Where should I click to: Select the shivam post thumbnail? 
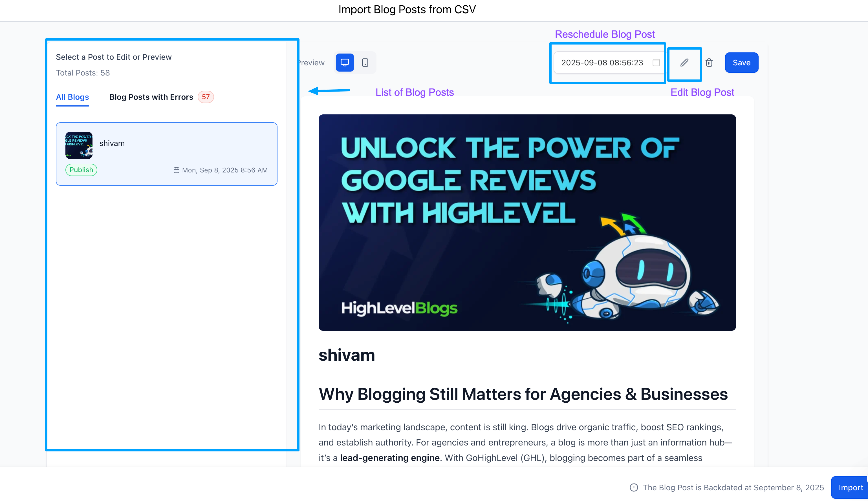click(x=79, y=145)
